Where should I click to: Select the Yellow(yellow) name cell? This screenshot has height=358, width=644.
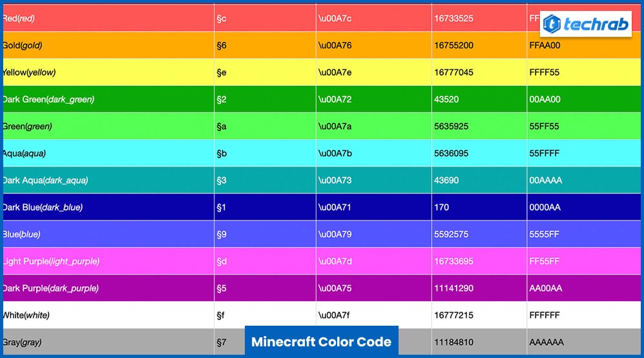[x=109, y=72]
